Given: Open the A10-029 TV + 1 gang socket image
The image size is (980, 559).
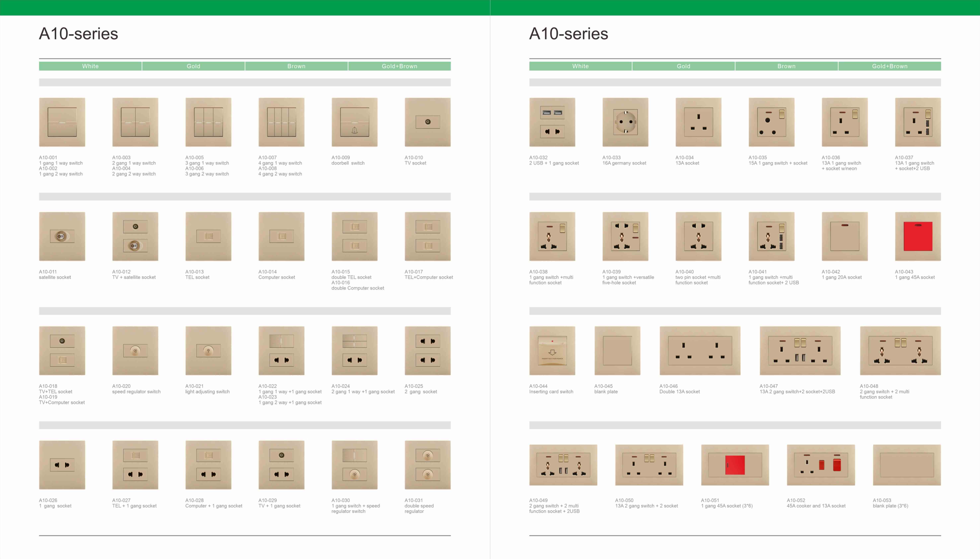Looking at the screenshot, I should (x=281, y=465).
